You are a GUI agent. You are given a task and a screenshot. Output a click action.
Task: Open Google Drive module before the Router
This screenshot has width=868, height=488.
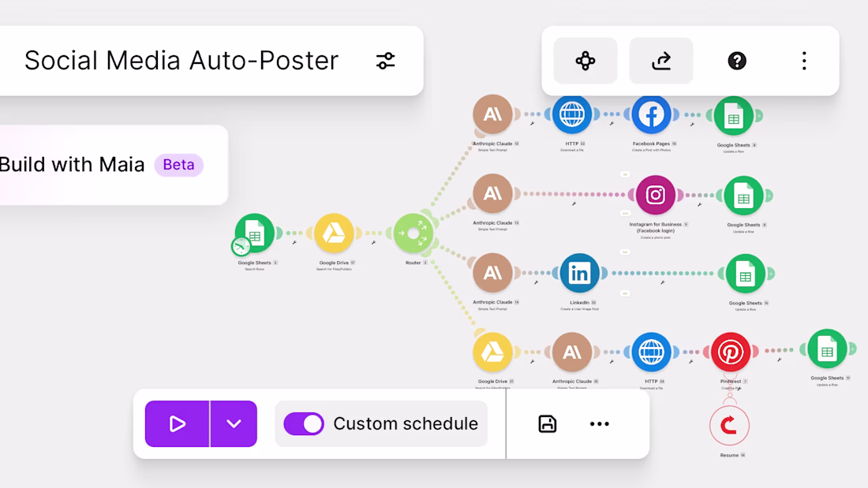pos(334,233)
